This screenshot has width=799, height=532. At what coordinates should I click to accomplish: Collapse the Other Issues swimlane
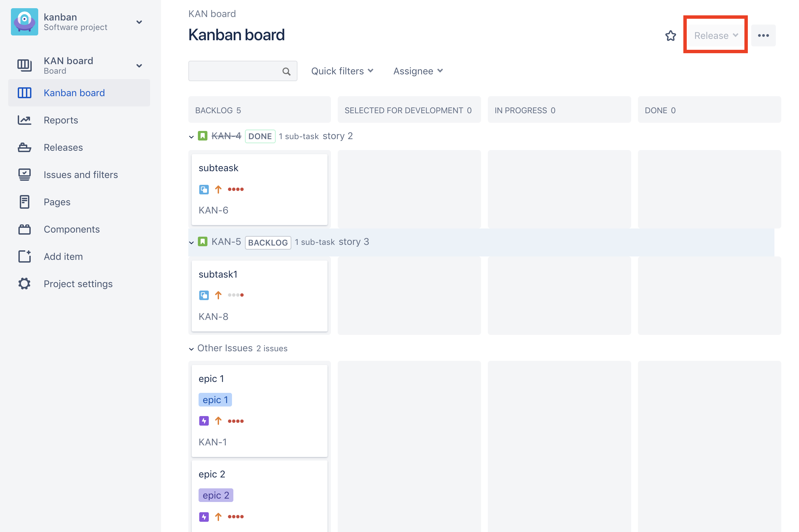click(x=191, y=349)
